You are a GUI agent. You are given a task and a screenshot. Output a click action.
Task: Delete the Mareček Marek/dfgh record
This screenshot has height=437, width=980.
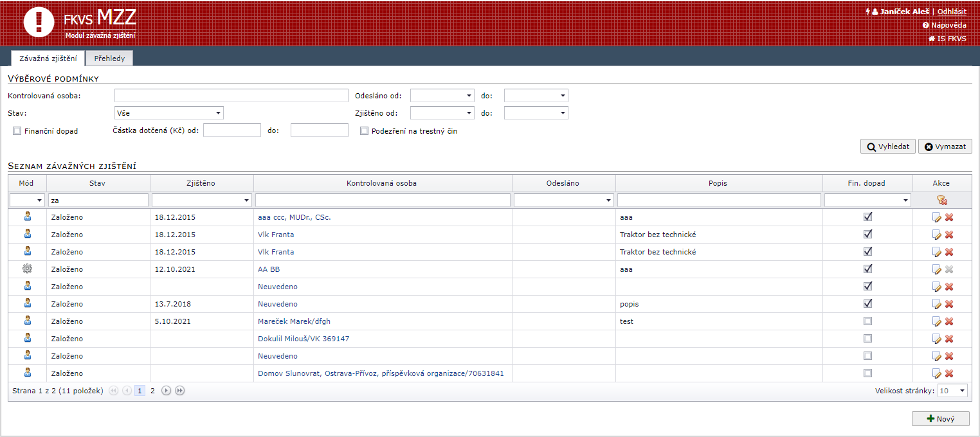[949, 321]
